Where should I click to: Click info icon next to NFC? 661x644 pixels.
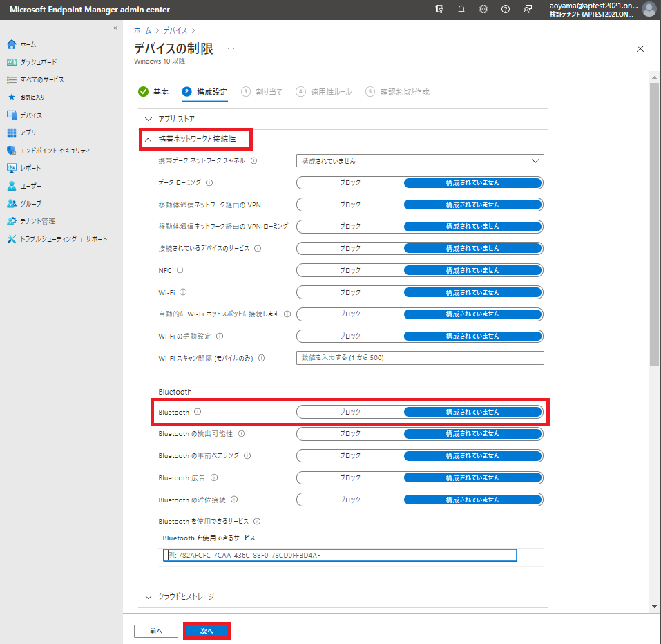point(180,270)
